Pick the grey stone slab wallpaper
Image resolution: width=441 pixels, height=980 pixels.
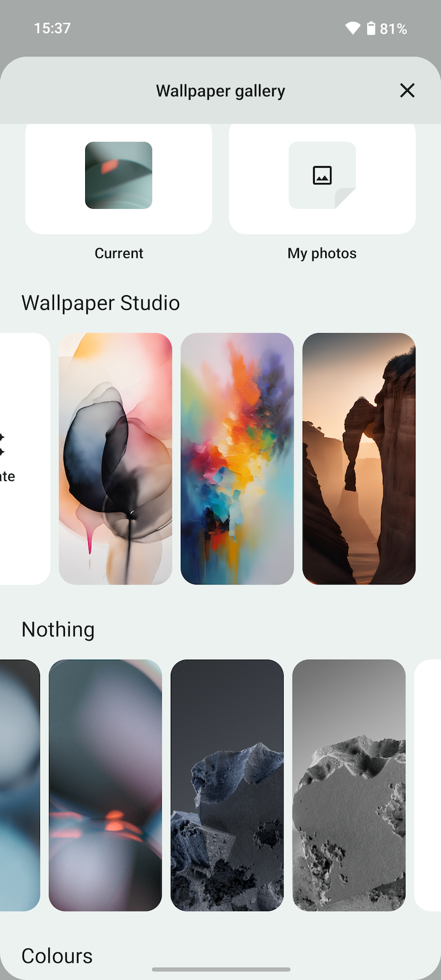(x=349, y=785)
